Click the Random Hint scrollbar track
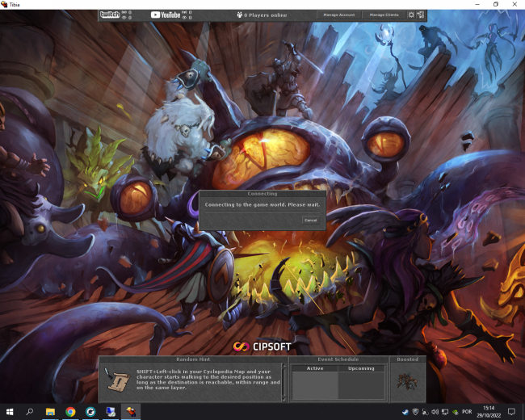Viewport: 525px width, 420px height. click(284, 382)
